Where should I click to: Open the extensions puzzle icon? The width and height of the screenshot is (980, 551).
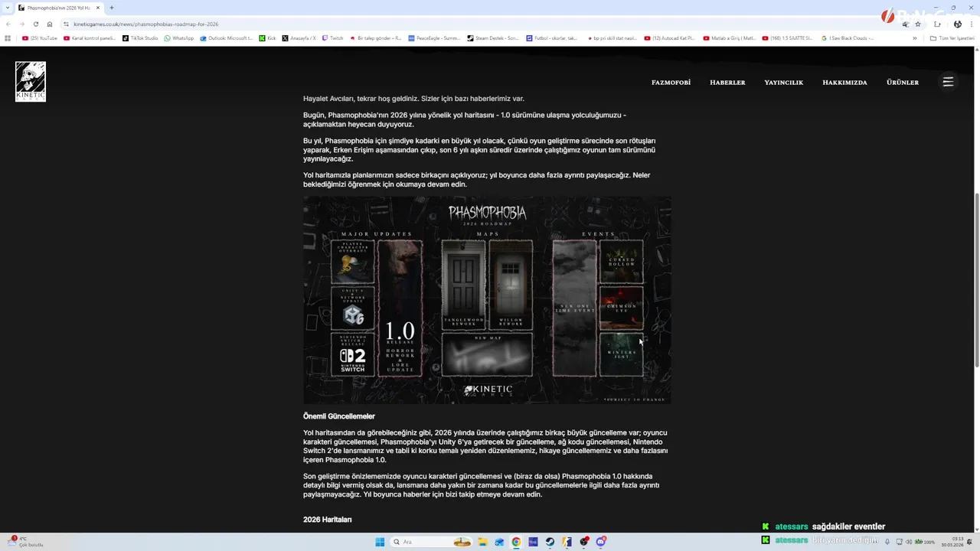pos(937,24)
